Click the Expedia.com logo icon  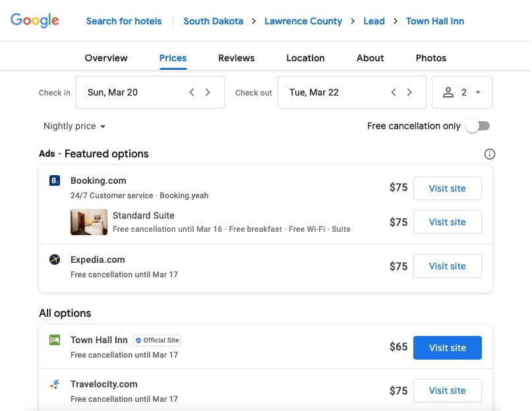pyautogui.click(x=55, y=260)
